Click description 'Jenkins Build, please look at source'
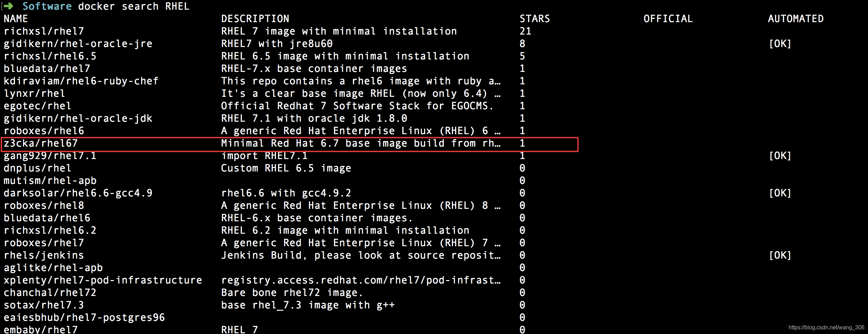868x334 pixels. point(333,255)
